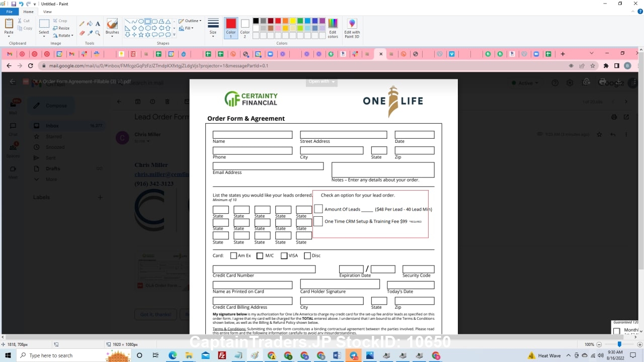
Task: Open the Rotate dropdown
Action: 63,36
